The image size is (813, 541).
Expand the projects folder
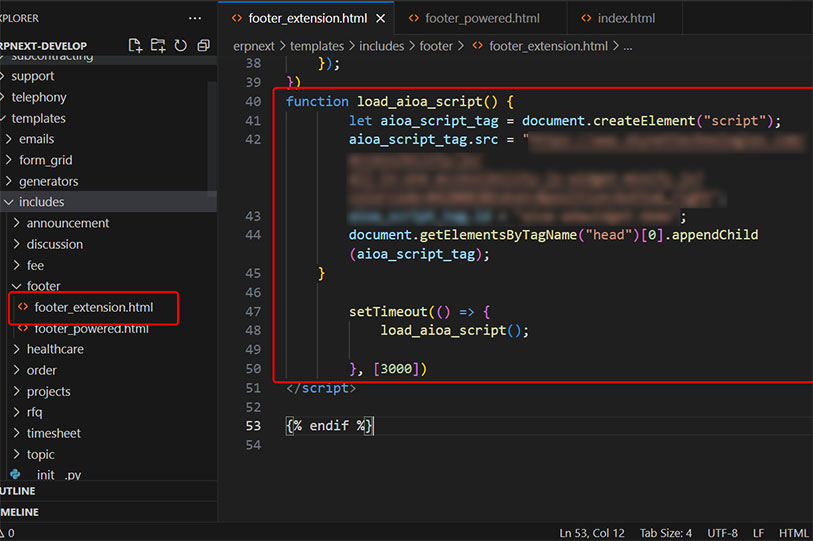point(48,392)
